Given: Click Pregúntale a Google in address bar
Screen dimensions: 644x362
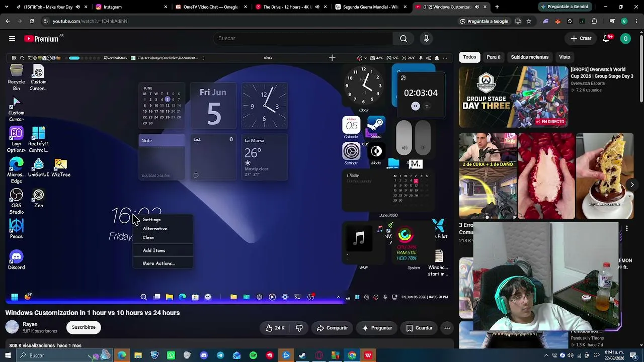Looking at the screenshot, I should (484, 21).
